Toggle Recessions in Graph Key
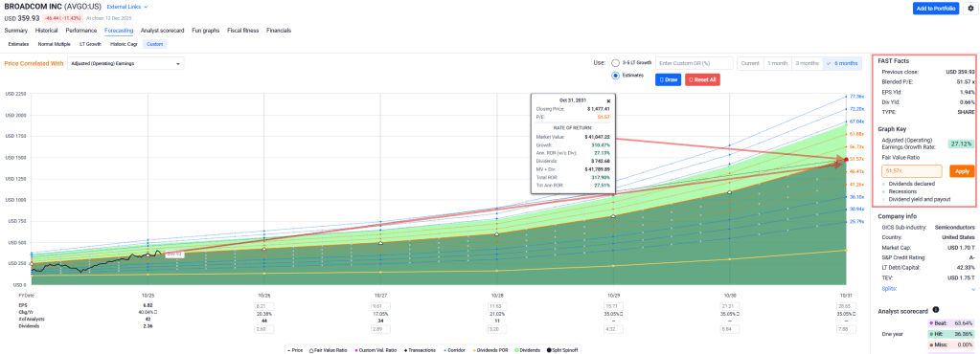Screen dimensions: 980x354 900,191
